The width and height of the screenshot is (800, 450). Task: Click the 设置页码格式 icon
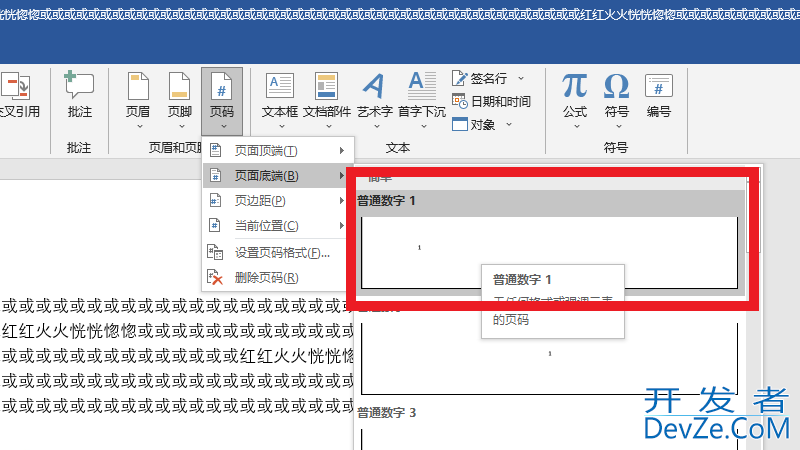coord(215,253)
